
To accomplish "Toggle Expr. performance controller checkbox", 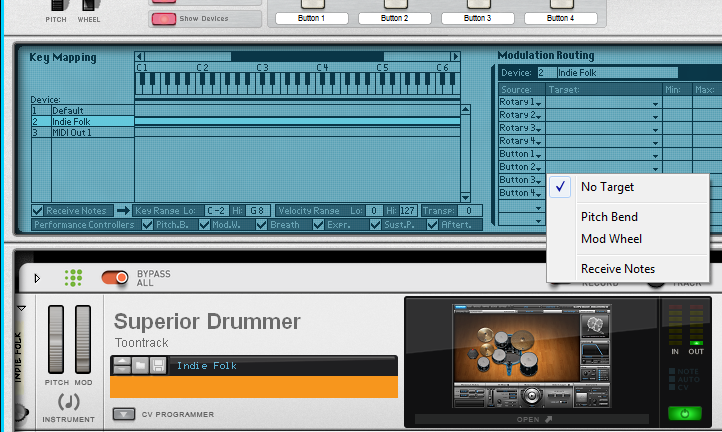I will point(318,224).
